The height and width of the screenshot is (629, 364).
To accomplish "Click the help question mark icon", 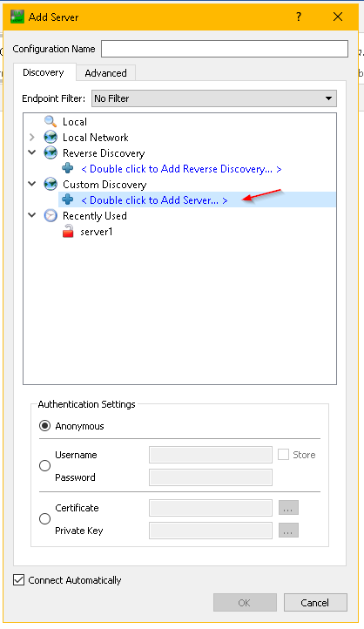I will pos(299,17).
